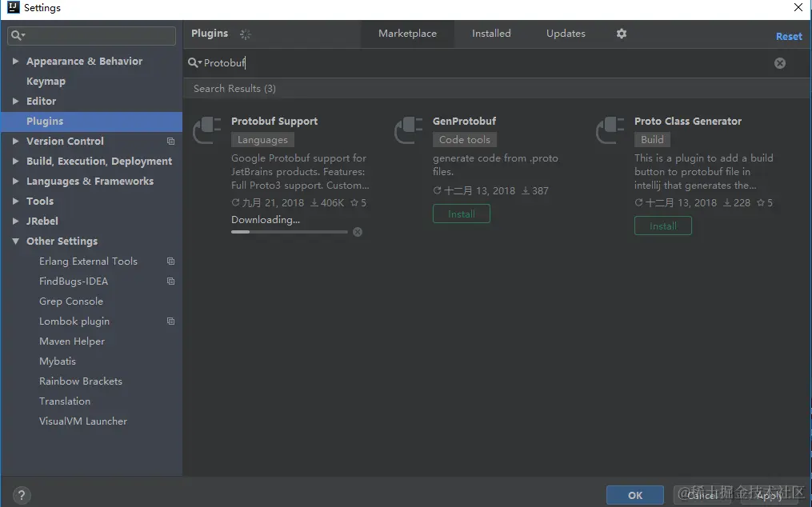This screenshot has width=812, height=507.
Task: Select Plugins in settings tree
Action: click(x=91, y=122)
